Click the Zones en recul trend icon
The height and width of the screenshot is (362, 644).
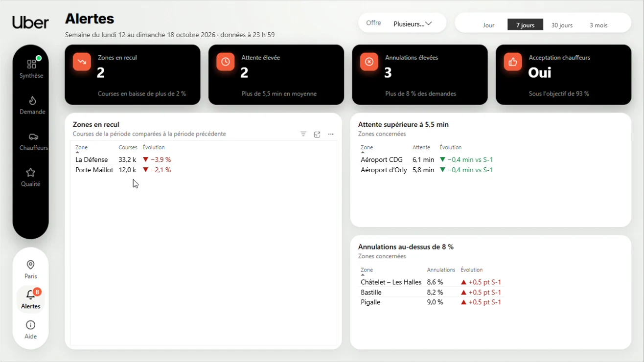tap(82, 62)
